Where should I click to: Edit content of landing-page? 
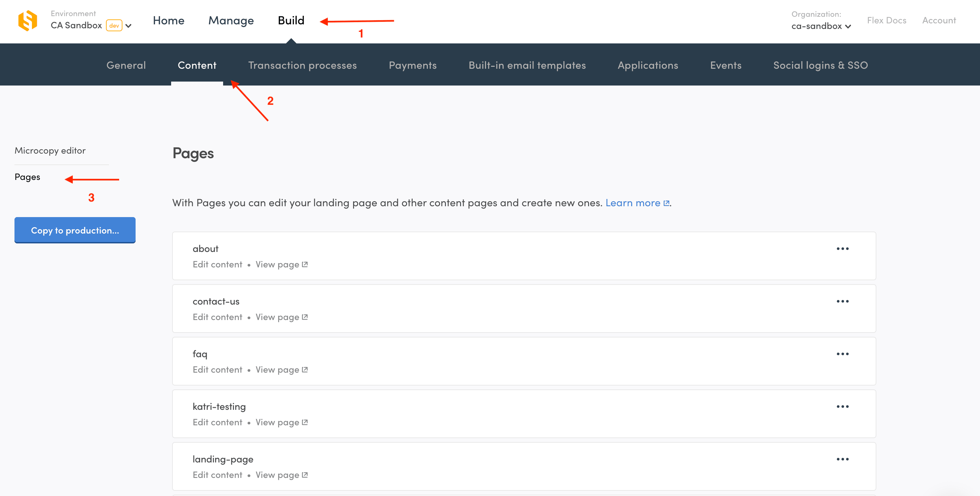217,475
